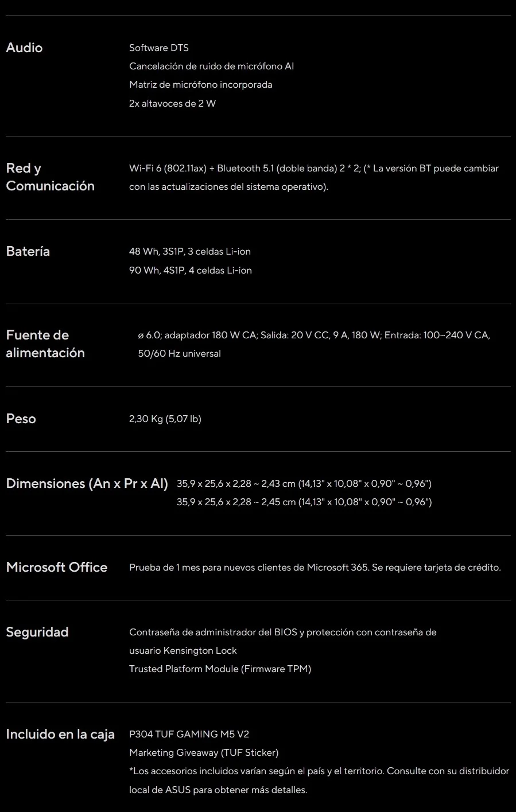Click the AI microphone noise cancellation line

click(211, 66)
